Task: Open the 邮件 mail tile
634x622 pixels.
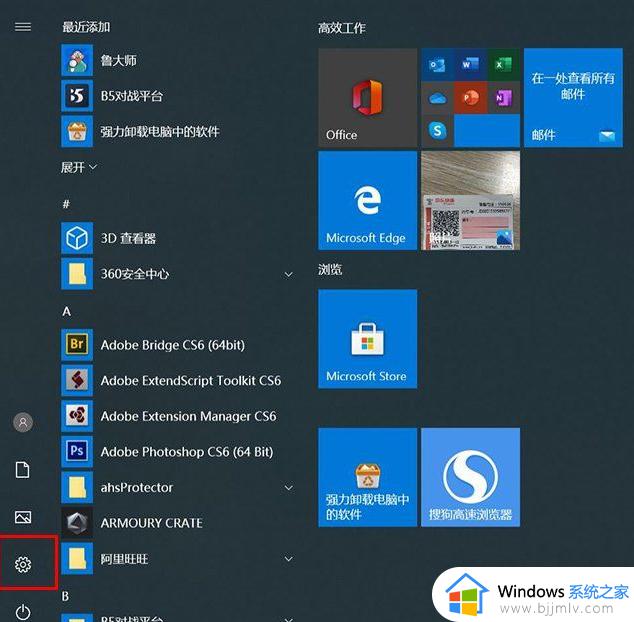Action: click(x=573, y=97)
